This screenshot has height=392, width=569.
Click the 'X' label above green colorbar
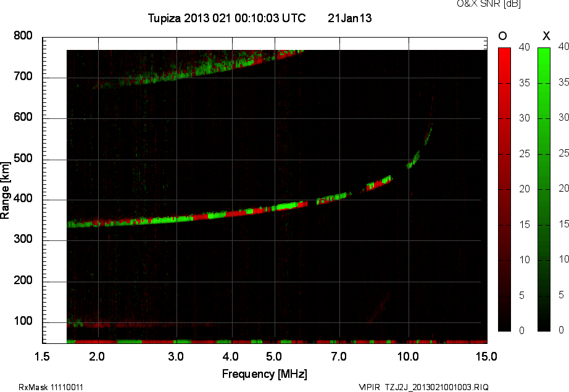[546, 36]
